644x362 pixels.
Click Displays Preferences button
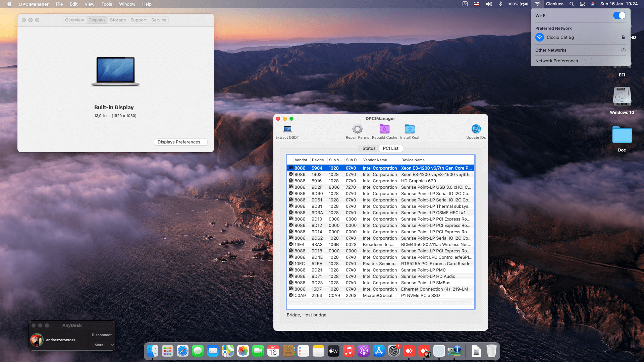180,142
